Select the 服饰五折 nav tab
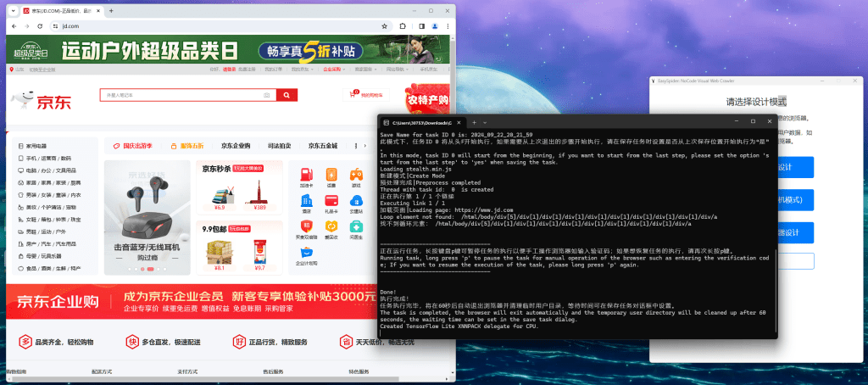This screenshot has width=868, height=385. [187, 146]
